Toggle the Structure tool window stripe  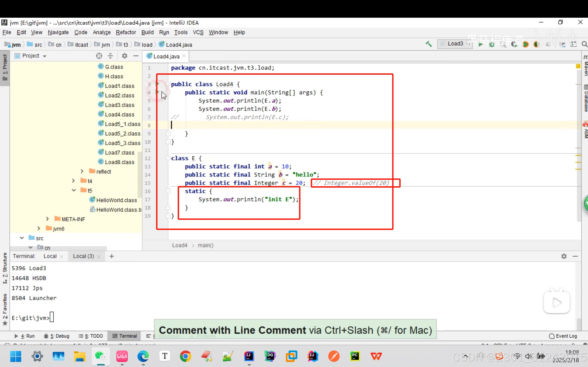5,267
